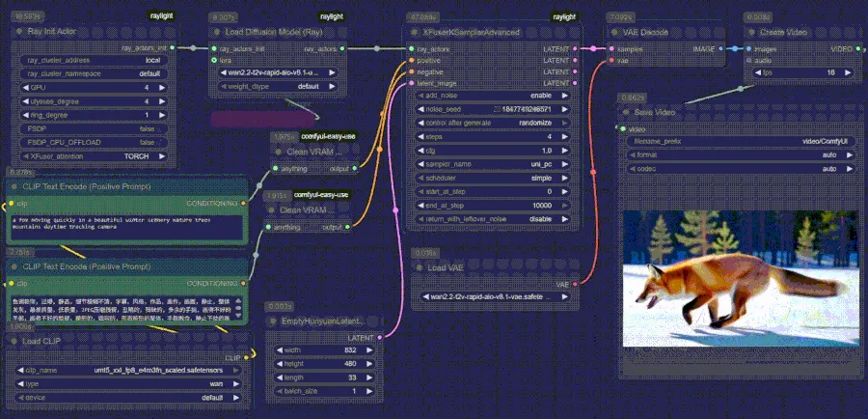The image size is (868, 419).
Task: Increase the steps value with right arrow
Action: pos(565,137)
